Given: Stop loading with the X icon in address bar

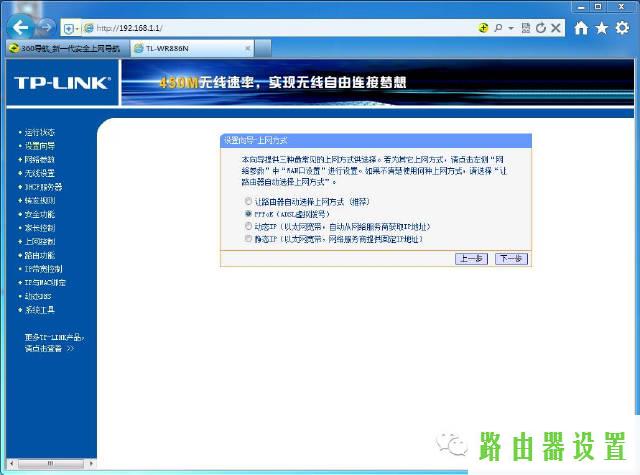Looking at the screenshot, I should coord(556,28).
